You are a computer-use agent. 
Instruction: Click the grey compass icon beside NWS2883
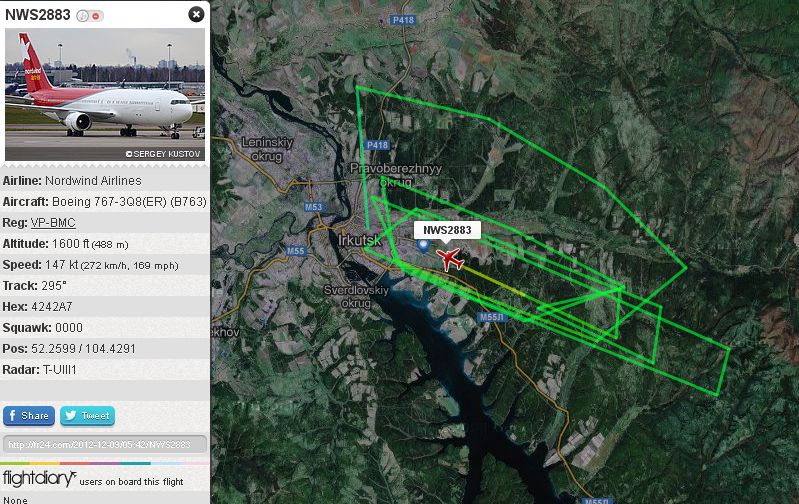[x=82, y=16]
